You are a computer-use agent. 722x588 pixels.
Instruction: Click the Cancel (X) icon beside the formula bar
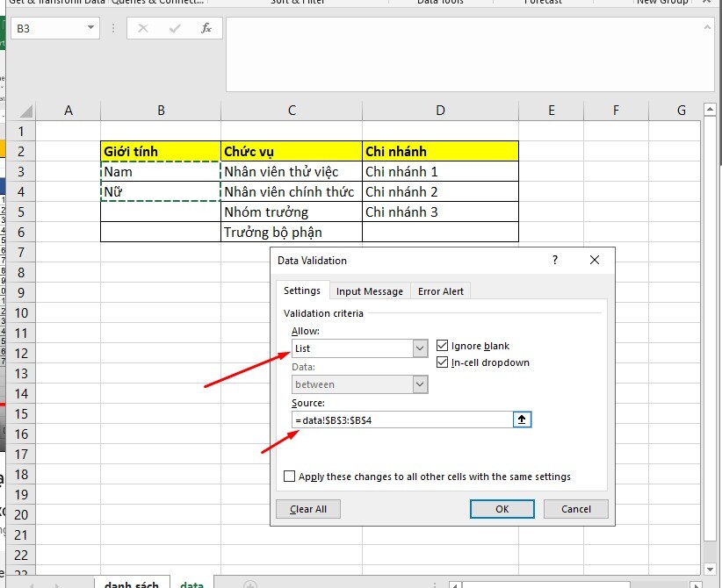142,27
